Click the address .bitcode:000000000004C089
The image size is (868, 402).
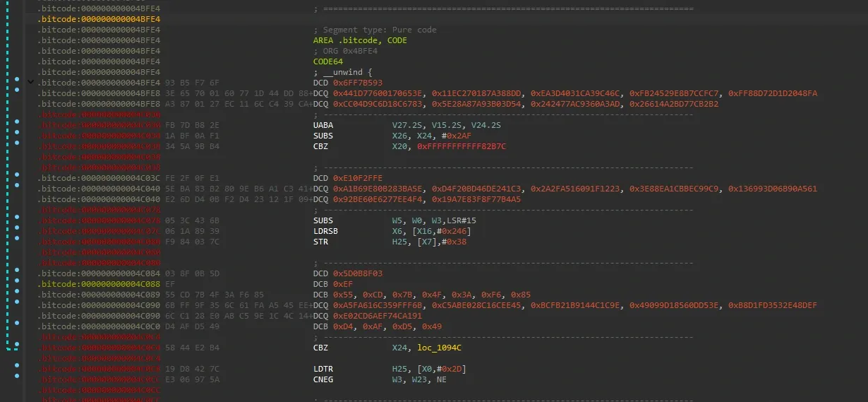click(99, 295)
